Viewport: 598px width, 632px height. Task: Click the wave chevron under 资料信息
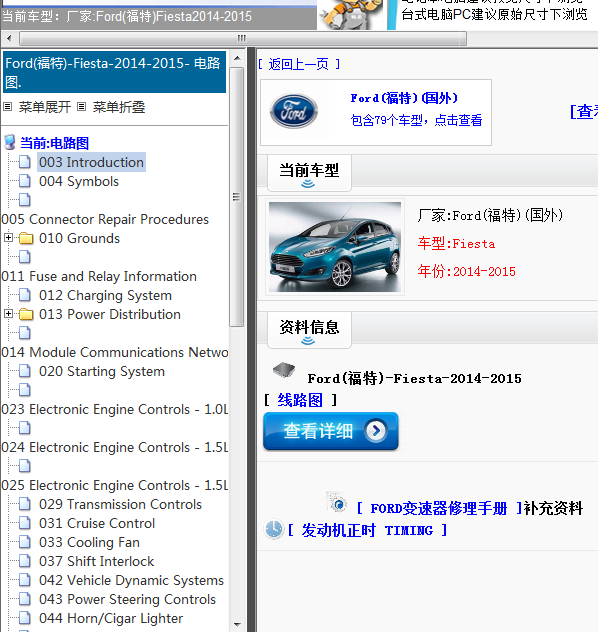(x=308, y=341)
